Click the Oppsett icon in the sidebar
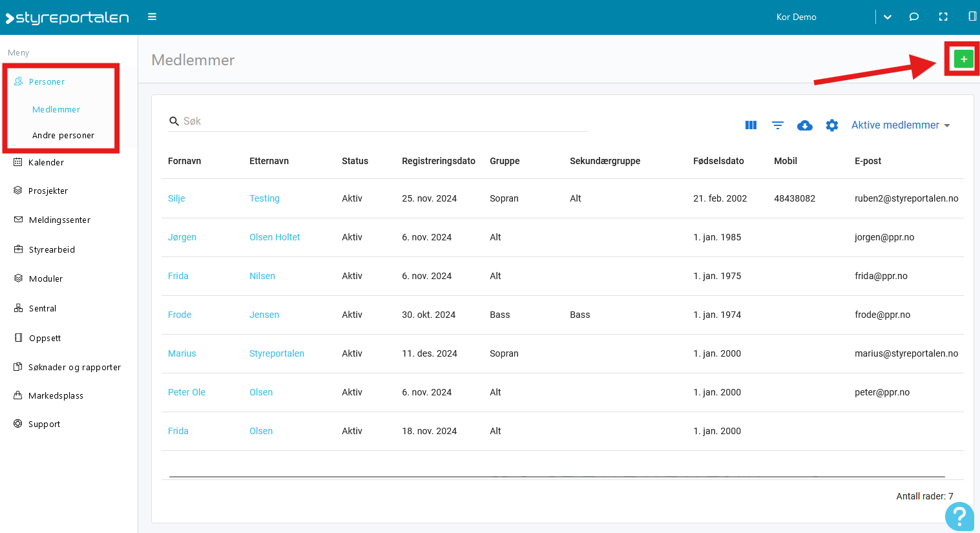The height and width of the screenshot is (533, 980). coord(18,338)
